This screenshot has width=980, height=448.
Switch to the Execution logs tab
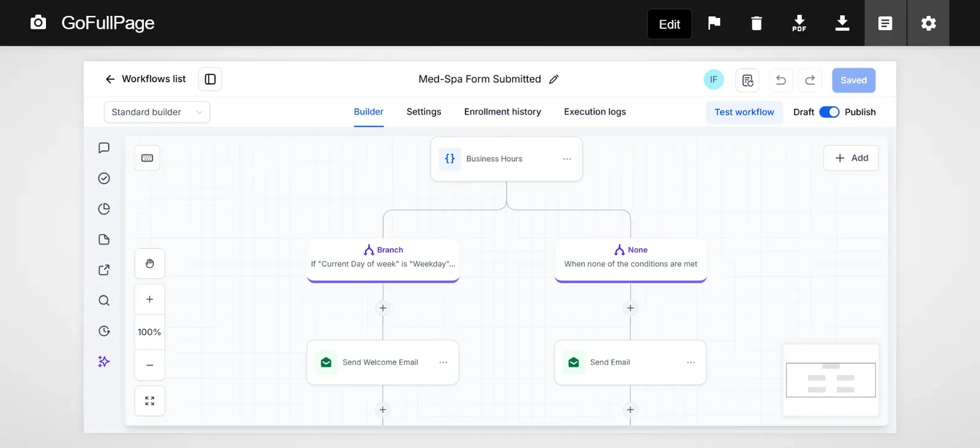pyautogui.click(x=595, y=112)
